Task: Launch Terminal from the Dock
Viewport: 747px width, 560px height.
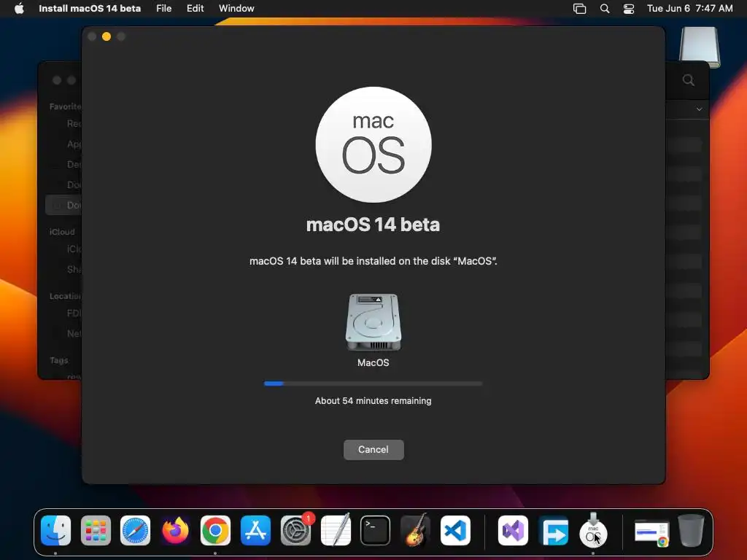Action: pyautogui.click(x=376, y=531)
